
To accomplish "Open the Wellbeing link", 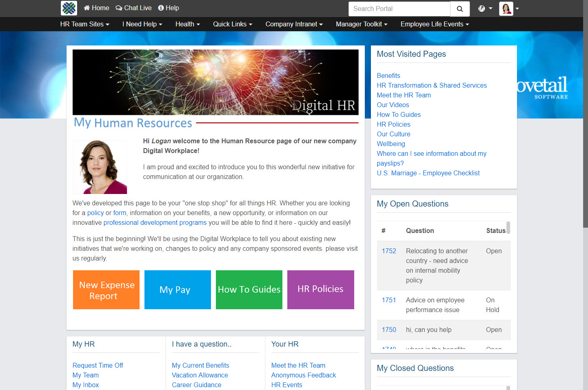I will [x=391, y=144].
